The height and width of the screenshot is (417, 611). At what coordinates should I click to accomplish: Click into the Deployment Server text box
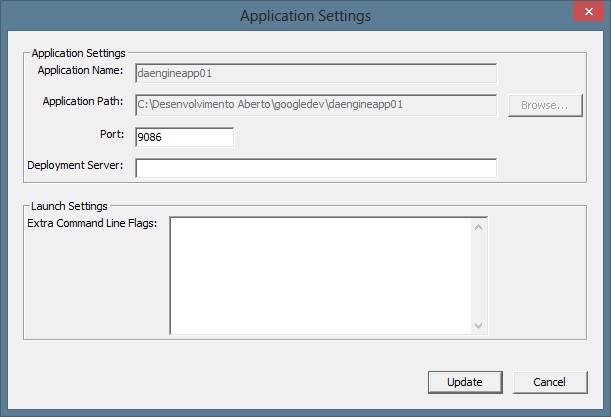[x=316, y=168]
